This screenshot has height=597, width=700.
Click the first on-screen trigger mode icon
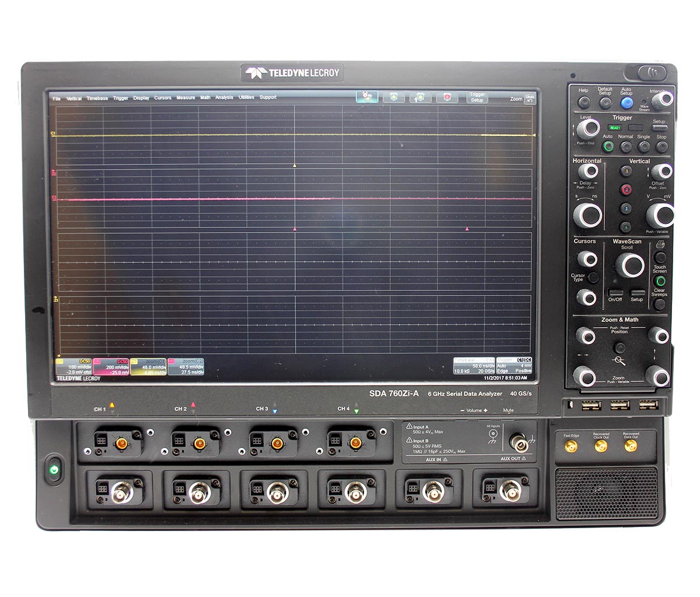tap(367, 97)
